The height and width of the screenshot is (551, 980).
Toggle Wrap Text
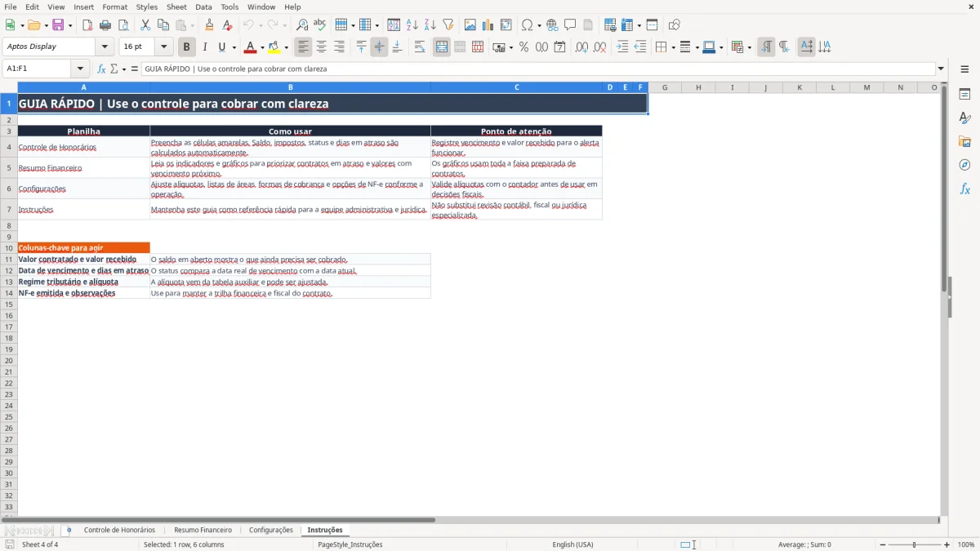pos(420,47)
